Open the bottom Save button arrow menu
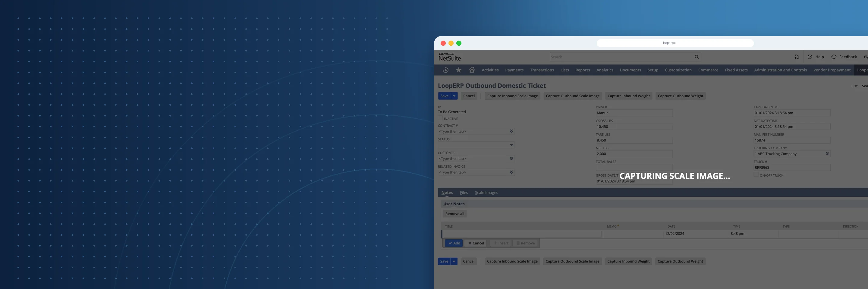This screenshot has height=289, width=868. coord(454,261)
